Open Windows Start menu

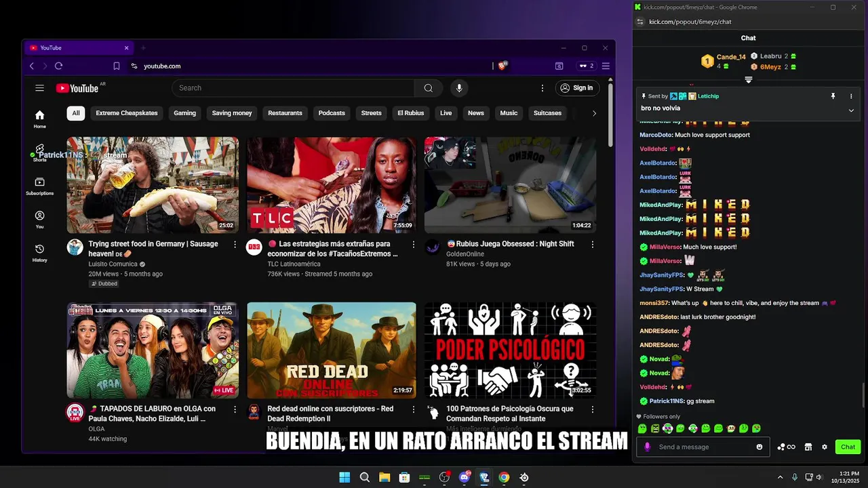(344, 477)
